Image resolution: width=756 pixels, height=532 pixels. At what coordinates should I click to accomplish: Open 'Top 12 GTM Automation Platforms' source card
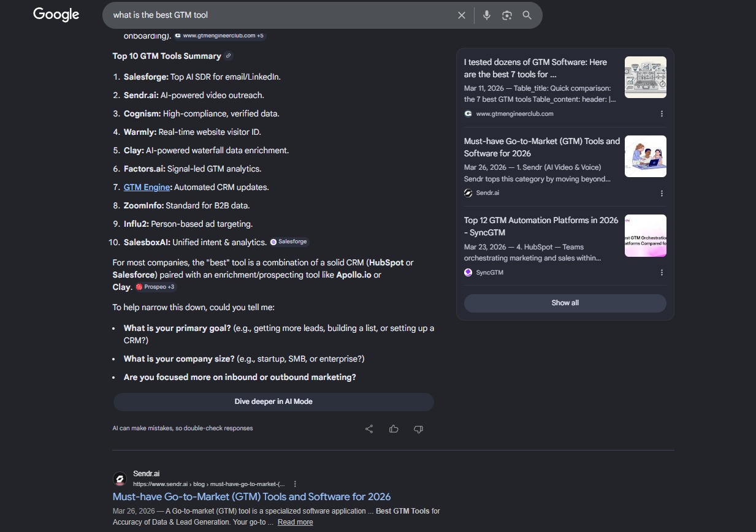pyautogui.click(x=541, y=226)
